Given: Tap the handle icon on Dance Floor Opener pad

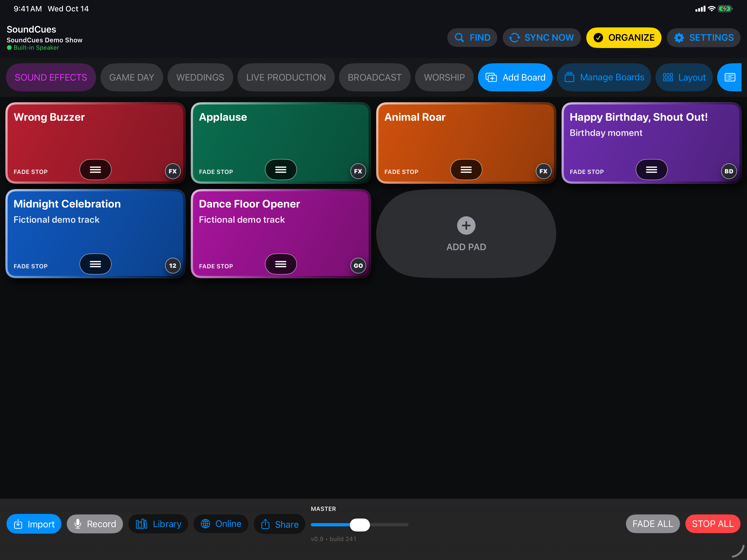Looking at the screenshot, I should point(281,264).
